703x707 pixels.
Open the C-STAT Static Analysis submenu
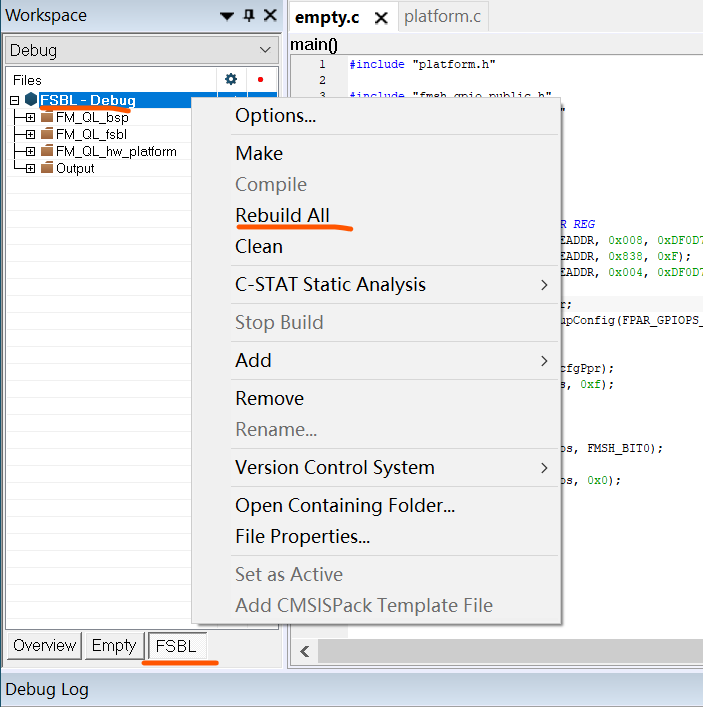tap(330, 284)
